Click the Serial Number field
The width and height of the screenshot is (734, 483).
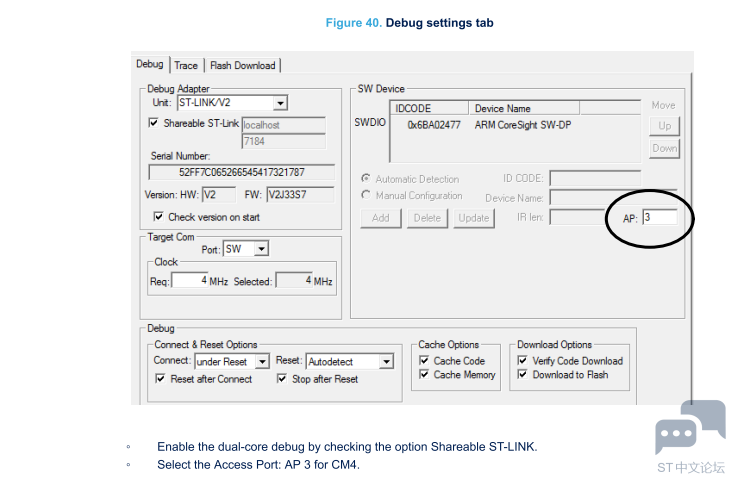[242, 172]
